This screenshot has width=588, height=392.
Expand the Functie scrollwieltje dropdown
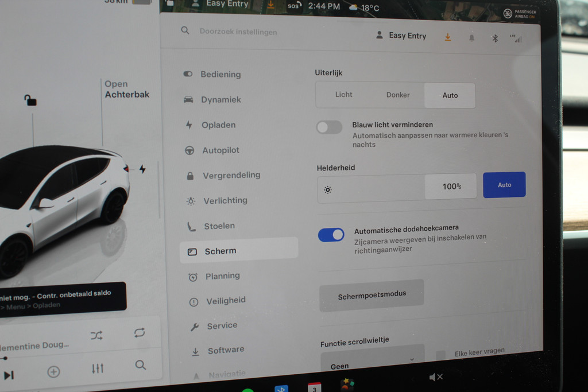(x=372, y=361)
